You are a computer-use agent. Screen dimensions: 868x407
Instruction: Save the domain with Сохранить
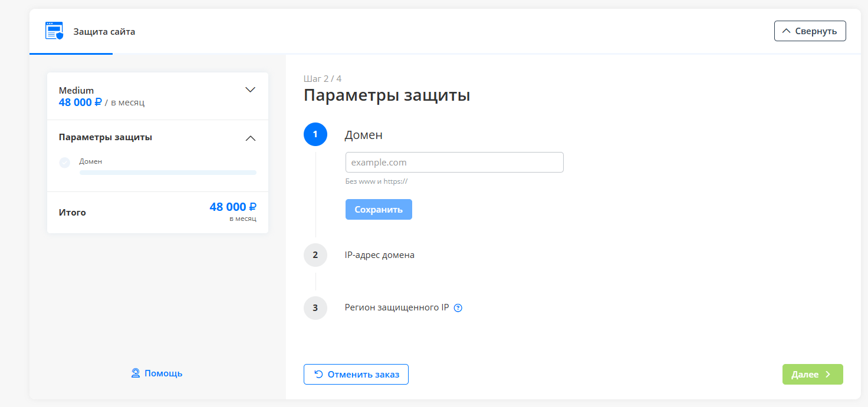point(379,210)
